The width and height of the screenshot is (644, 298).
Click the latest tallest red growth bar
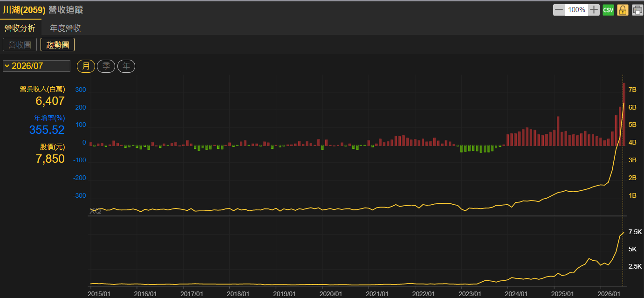tap(624, 114)
